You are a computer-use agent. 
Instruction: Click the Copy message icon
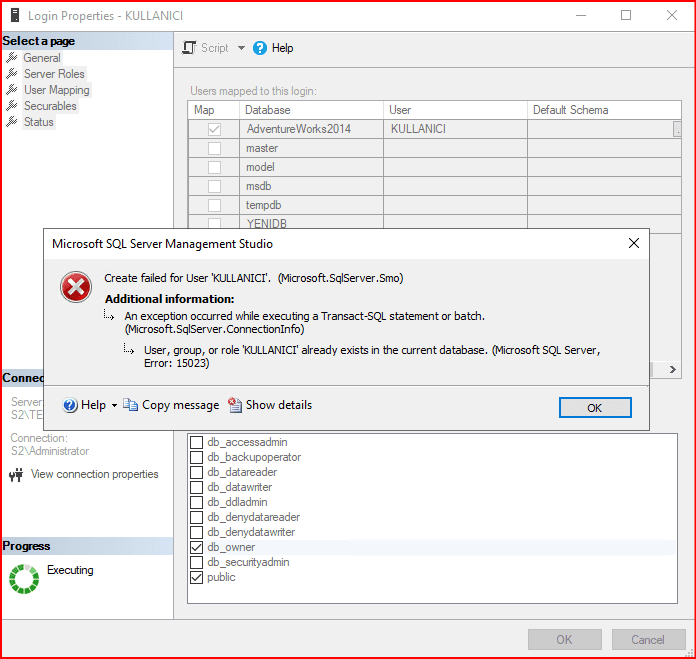131,405
